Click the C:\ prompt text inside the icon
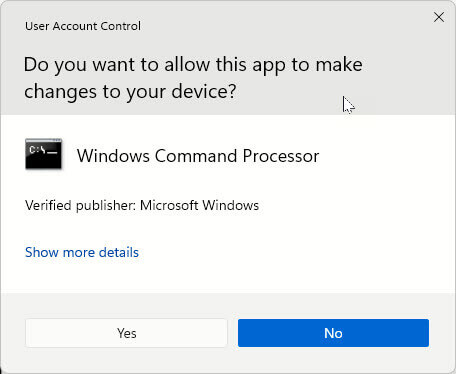Viewport: 456px width, 374px height. point(37,150)
